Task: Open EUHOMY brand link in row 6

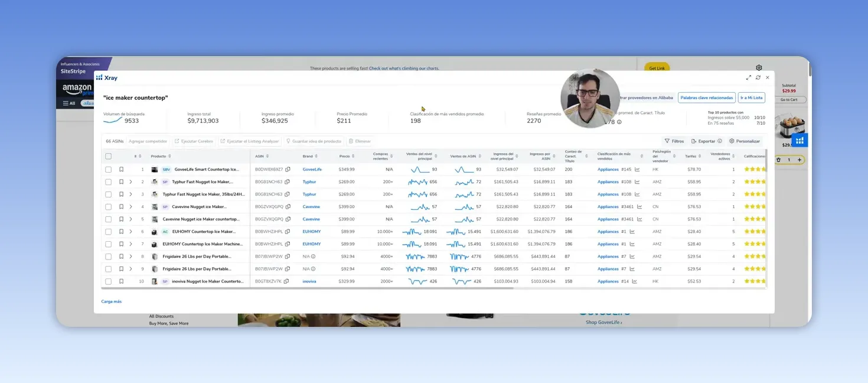Action: [x=312, y=232]
